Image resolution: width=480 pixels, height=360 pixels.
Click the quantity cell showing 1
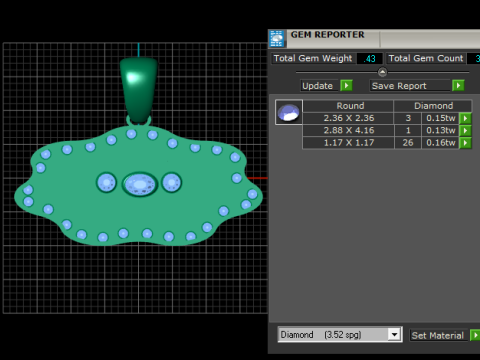coord(408,130)
